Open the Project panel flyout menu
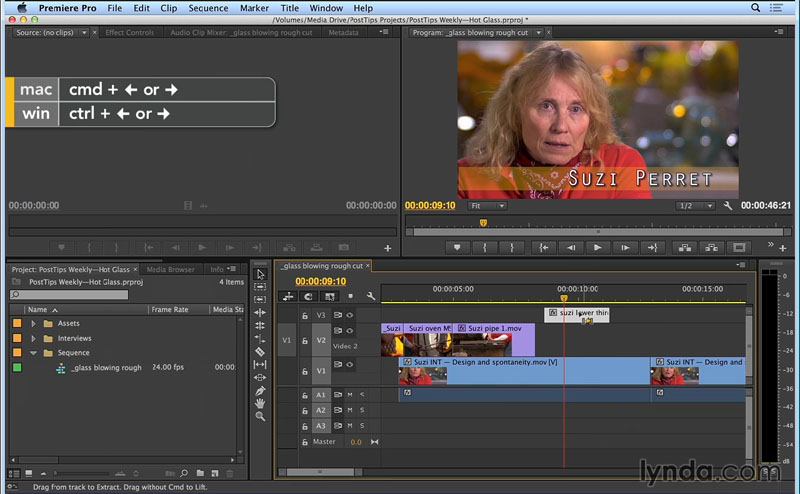Image resolution: width=800 pixels, height=494 pixels. tap(232, 269)
